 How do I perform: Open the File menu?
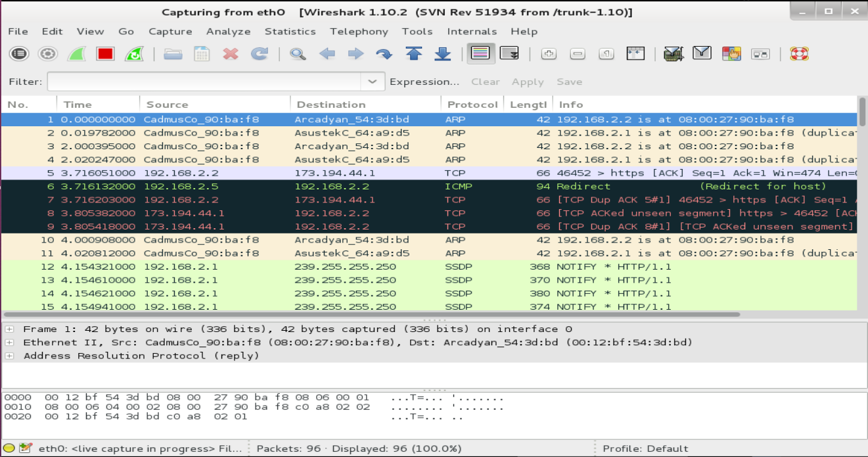point(18,32)
